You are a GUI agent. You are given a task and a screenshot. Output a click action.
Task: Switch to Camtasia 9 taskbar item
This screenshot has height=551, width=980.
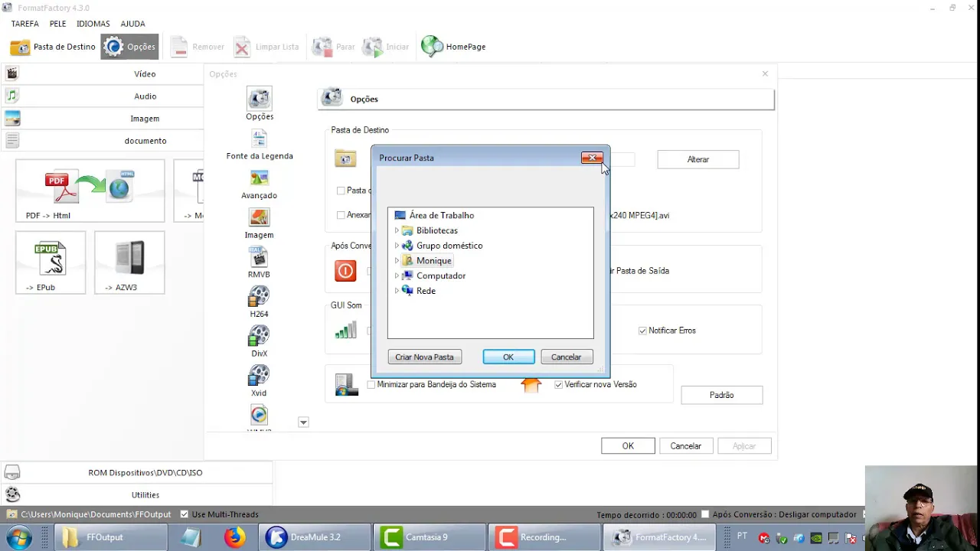pyautogui.click(x=430, y=537)
